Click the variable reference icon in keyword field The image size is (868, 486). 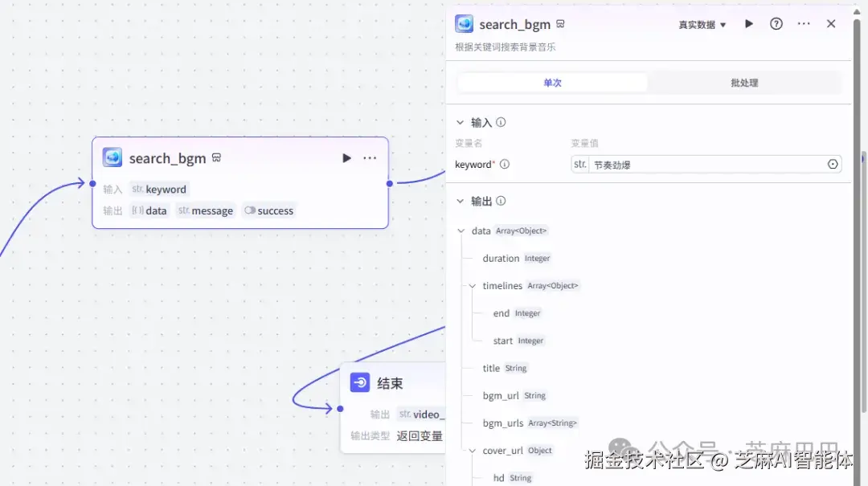point(833,164)
